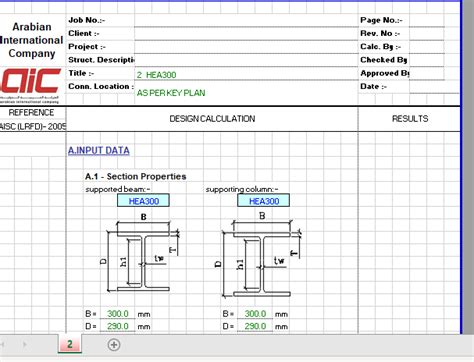
Task: Select supported beam B value 300.0
Action: (x=118, y=314)
